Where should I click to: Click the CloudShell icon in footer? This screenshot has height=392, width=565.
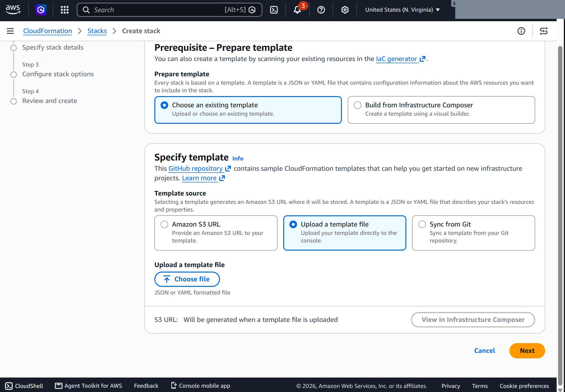(x=9, y=386)
